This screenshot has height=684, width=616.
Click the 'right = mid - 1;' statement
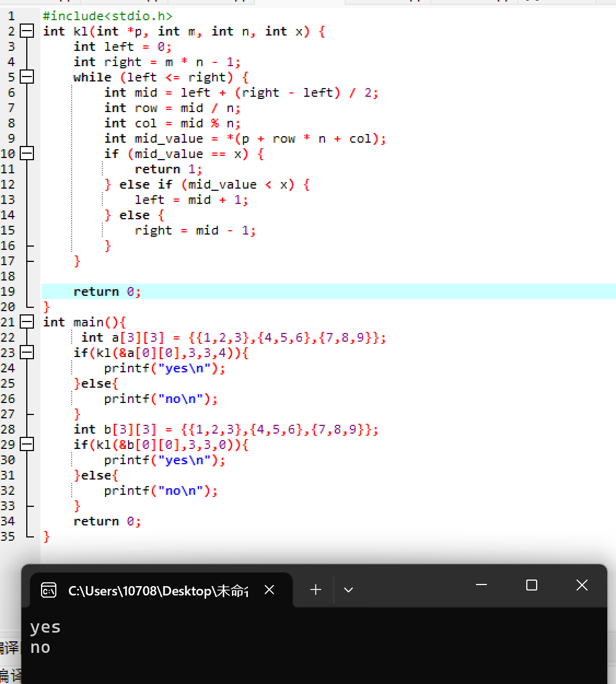[195, 230]
